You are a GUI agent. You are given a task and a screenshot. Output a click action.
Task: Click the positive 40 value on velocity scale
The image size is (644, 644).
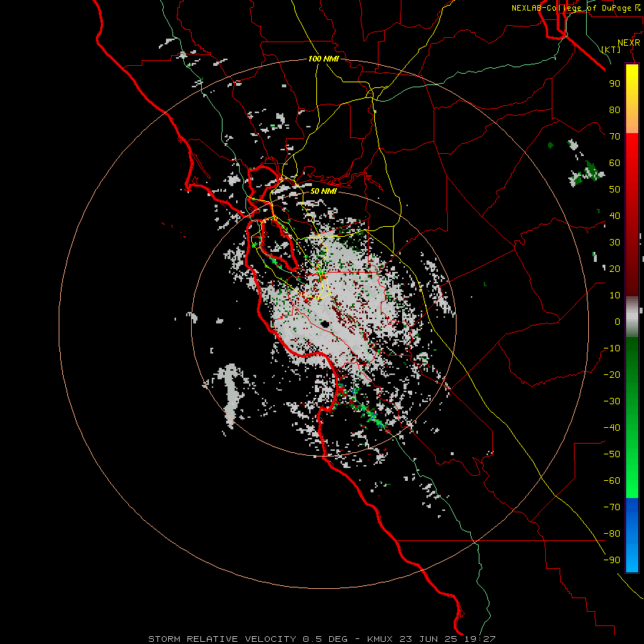[615, 216]
